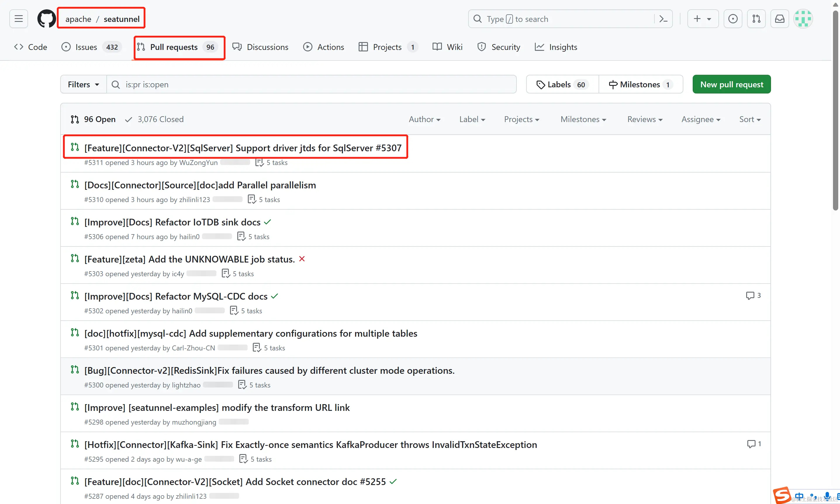Image resolution: width=840 pixels, height=504 pixels.
Task: Expand the create new plus dropdown
Action: pyautogui.click(x=702, y=19)
